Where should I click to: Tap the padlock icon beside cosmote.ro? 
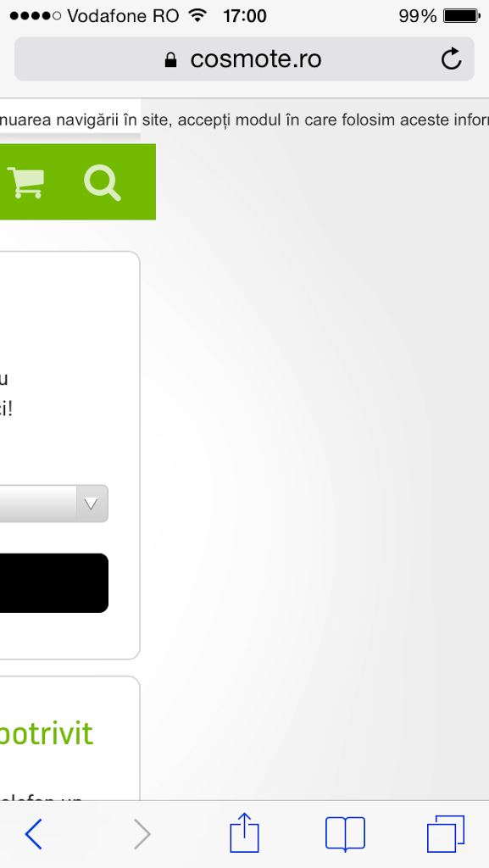[171, 59]
